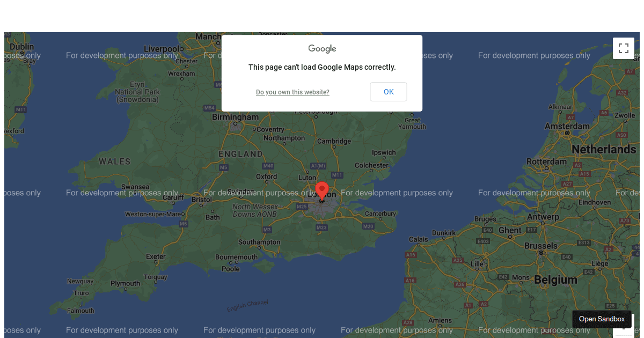Click the Plymouth label
644x338 pixels.
click(x=126, y=283)
